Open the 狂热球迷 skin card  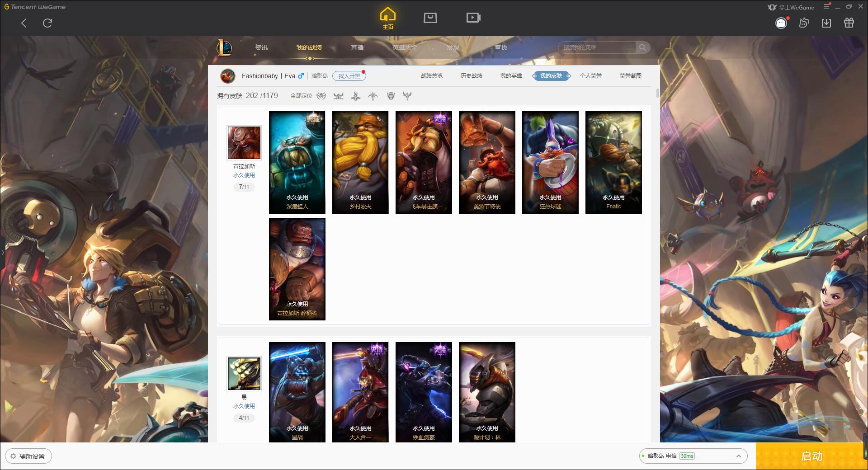[x=550, y=162]
